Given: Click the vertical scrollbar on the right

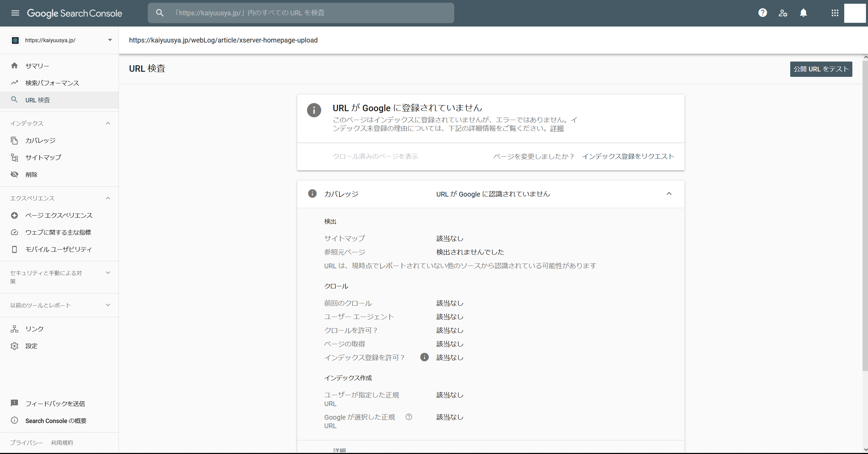Looking at the screenshot, I should [x=865, y=216].
